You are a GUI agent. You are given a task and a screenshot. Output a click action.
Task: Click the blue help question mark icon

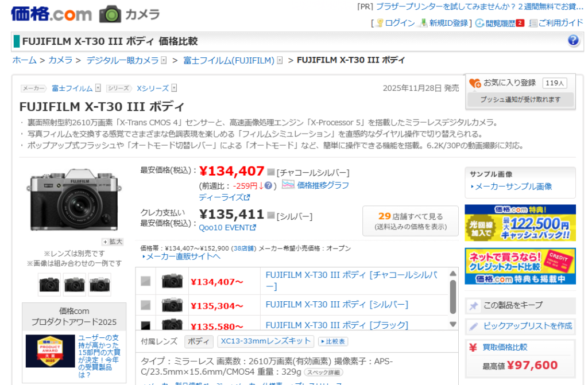point(573,41)
